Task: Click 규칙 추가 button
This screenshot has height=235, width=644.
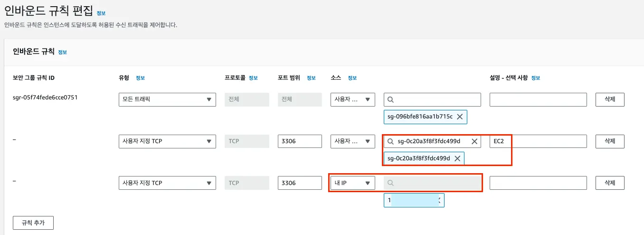Action: 33,223
